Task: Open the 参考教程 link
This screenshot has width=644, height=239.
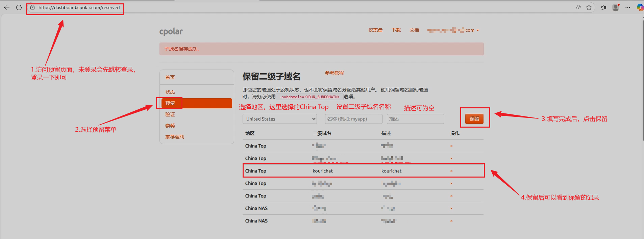Action: (x=335, y=73)
